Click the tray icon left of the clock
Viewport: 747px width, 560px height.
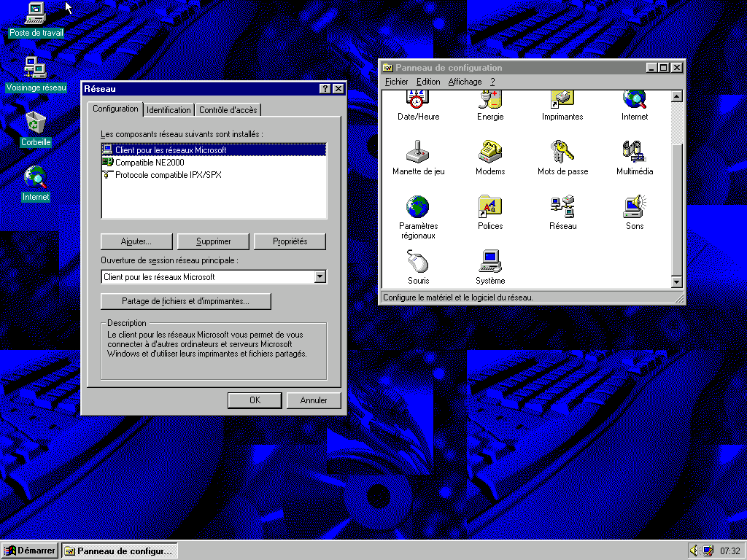point(708,551)
